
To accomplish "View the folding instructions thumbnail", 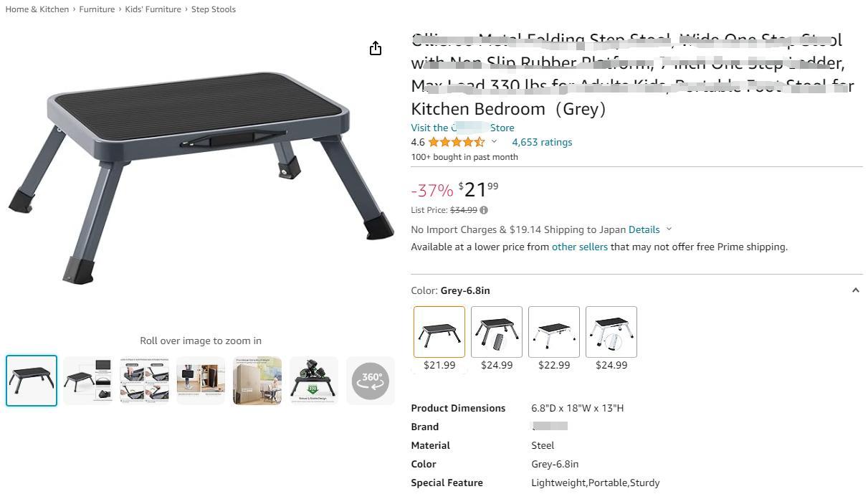I will tap(145, 381).
